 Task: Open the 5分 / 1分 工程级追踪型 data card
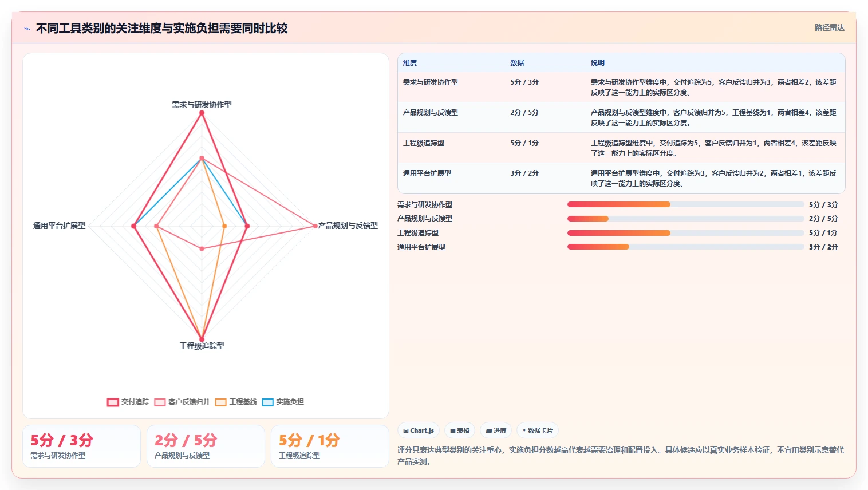[x=330, y=446]
